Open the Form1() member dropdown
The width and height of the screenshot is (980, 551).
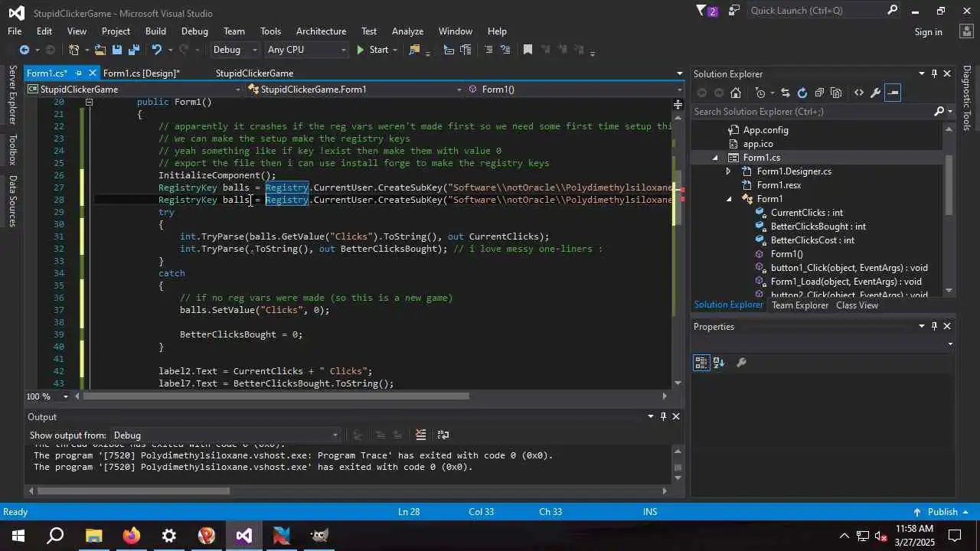click(x=575, y=90)
